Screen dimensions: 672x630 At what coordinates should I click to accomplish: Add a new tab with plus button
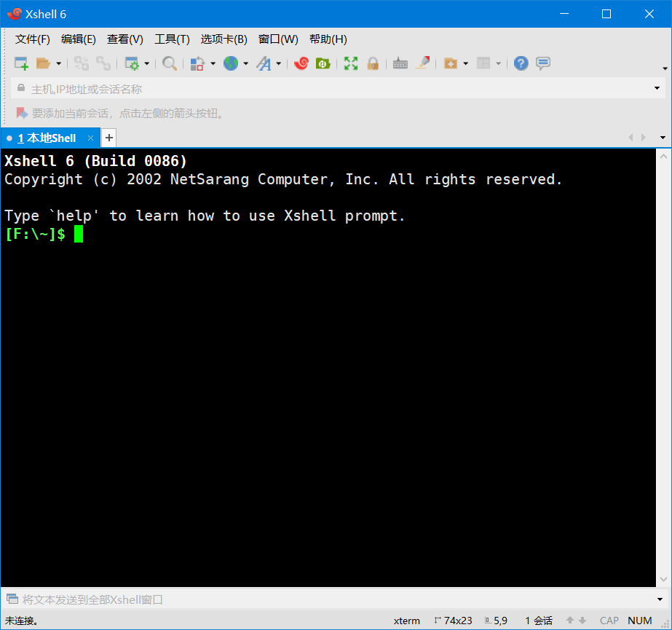[x=109, y=138]
